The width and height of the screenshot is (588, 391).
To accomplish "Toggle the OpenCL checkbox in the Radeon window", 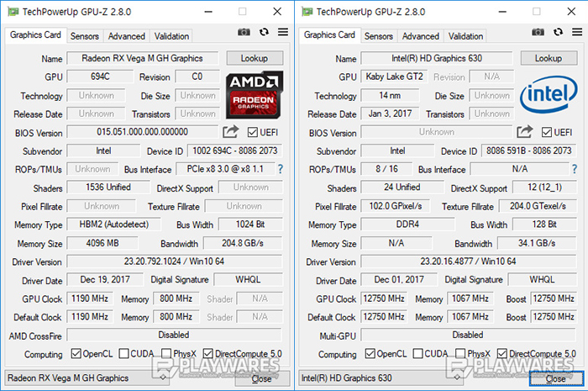I will (76, 353).
